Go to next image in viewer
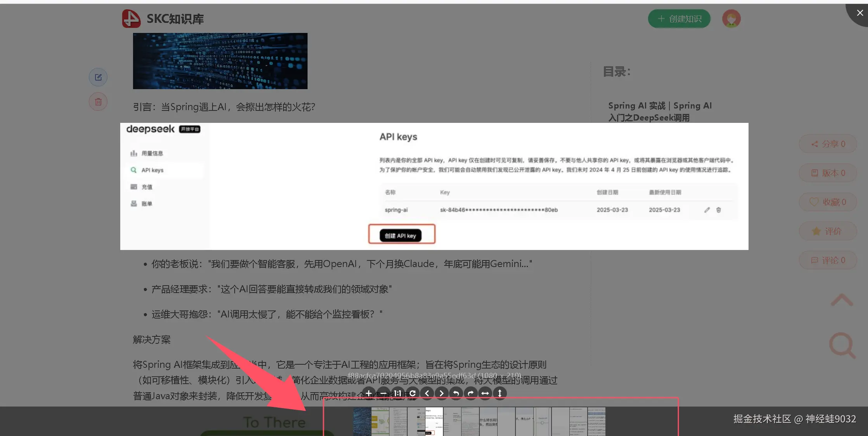The height and width of the screenshot is (436, 868). tap(441, 393)
